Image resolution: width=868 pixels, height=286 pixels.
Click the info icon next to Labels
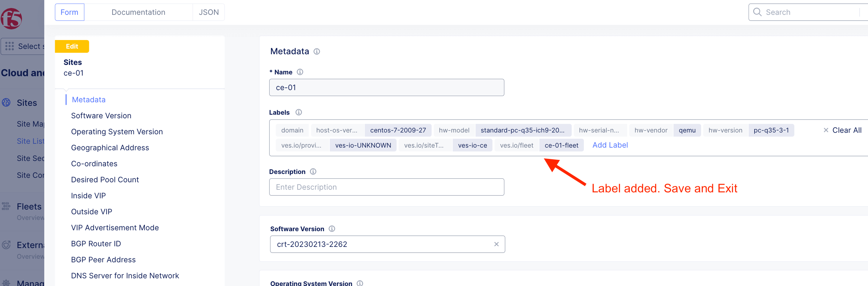coord(298,112)
